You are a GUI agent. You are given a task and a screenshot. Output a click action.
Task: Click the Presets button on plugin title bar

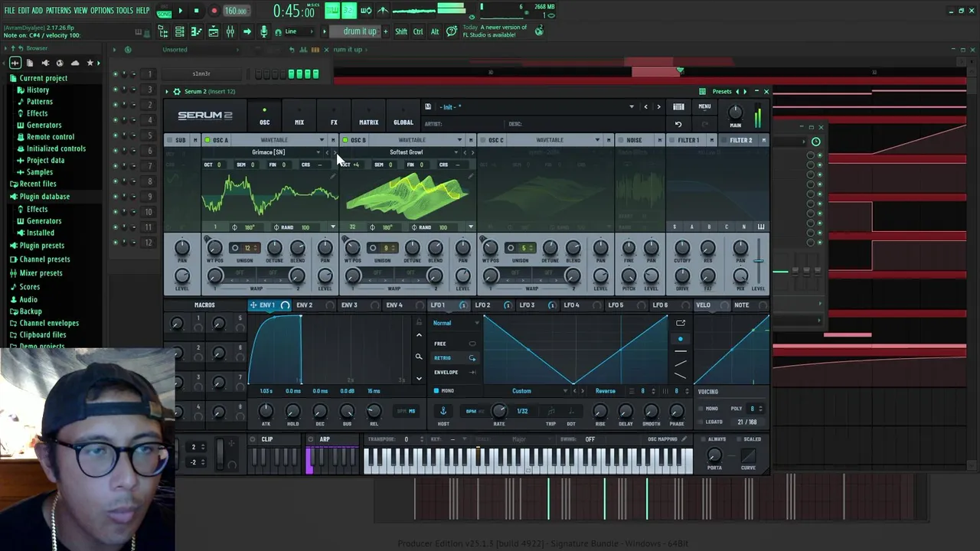[722, 91]
